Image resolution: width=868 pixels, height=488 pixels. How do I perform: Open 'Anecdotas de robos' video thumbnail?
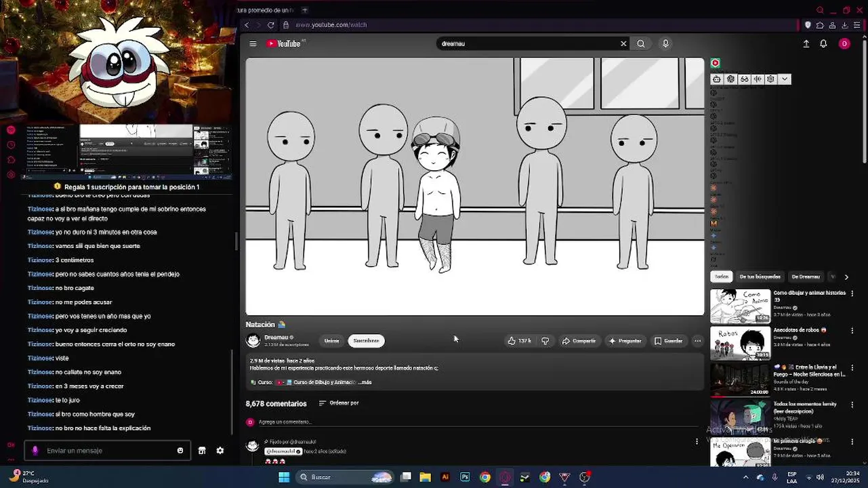click(x=740, y=343)
